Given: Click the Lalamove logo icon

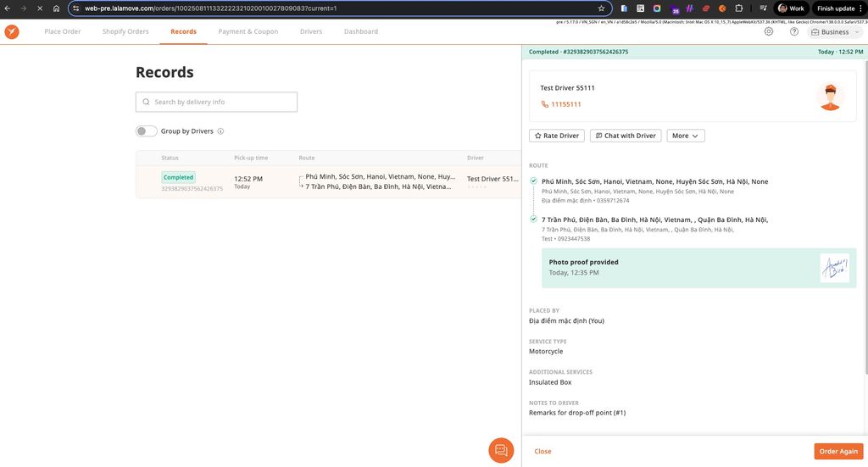Looking at the screenshot, I should (x=12, y=31).
